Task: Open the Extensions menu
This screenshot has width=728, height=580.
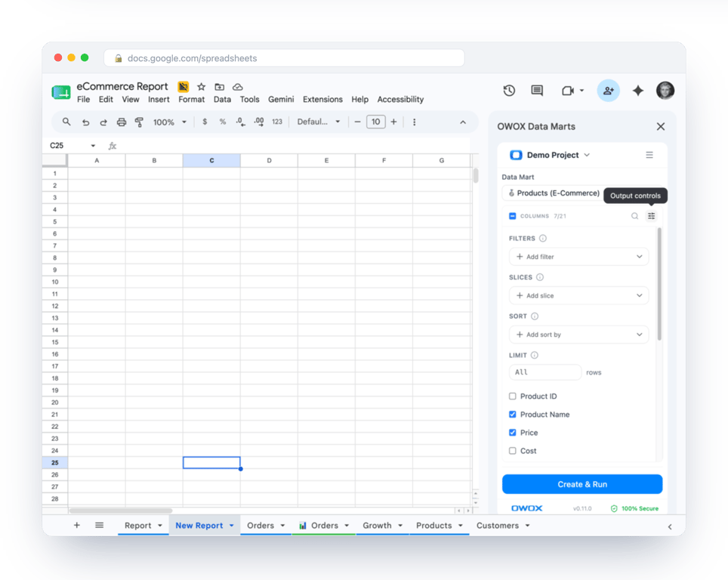Action: [x=322, y=100]
